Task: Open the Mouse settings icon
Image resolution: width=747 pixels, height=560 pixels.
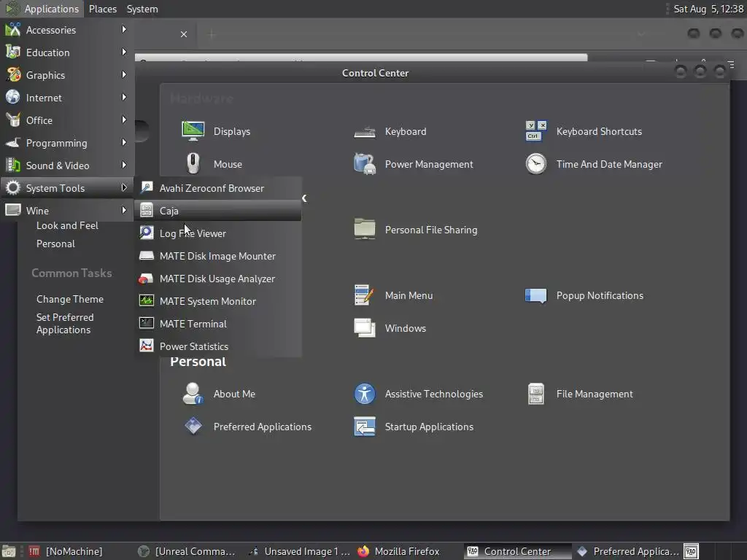Action: click(x=193, y=164)
